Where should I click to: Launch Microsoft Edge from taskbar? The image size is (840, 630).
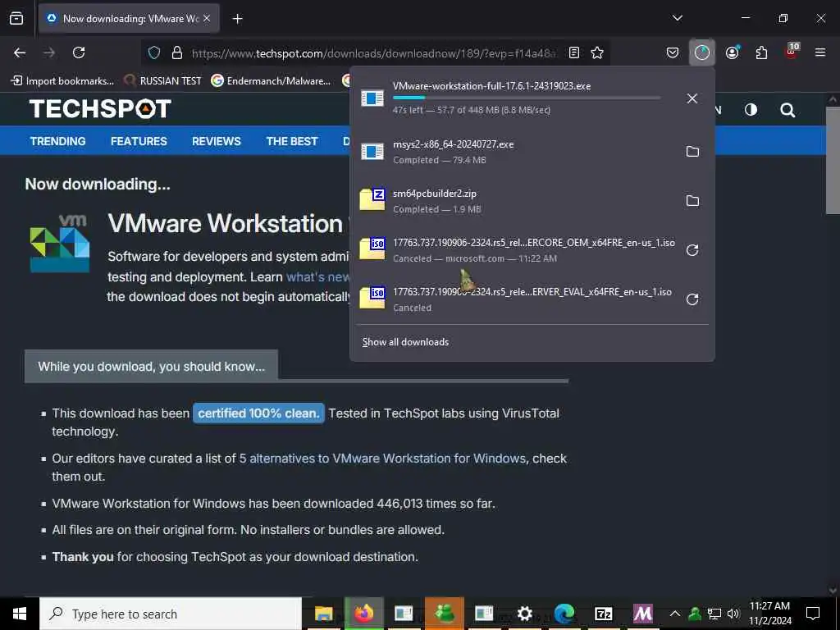pyautogui.click(x=564, y=614)
